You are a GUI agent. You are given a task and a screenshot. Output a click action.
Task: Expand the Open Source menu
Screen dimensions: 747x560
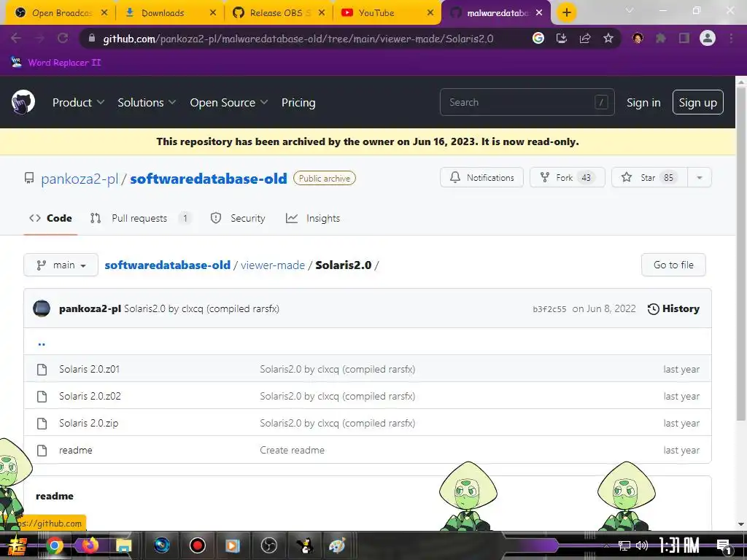click(x=228, y=102)
